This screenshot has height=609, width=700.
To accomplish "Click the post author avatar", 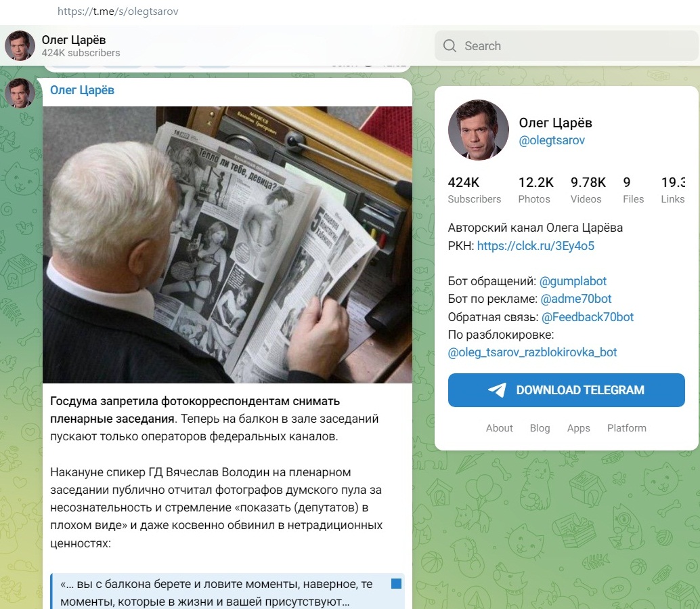I will pyautogui.click(x=20, y=93).
